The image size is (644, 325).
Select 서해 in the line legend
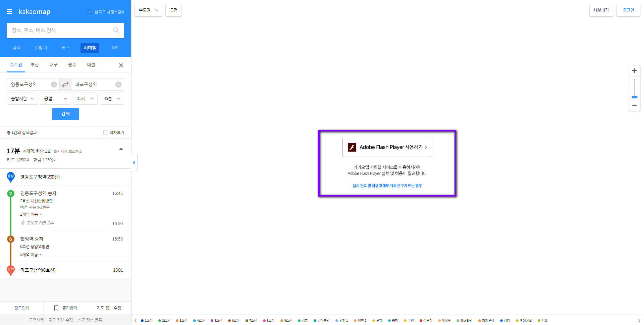[543, 321]
